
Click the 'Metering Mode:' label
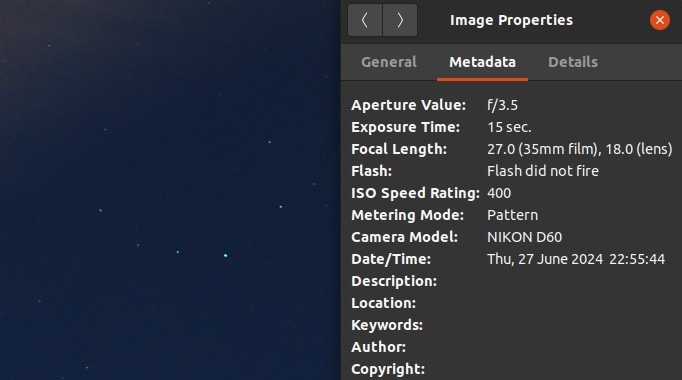point(408,215)
